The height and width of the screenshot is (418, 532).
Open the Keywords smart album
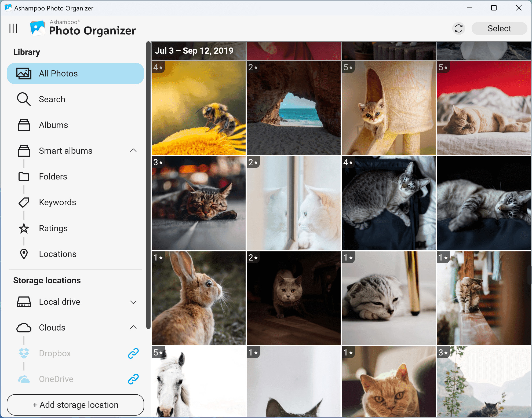tap(75, 202)
